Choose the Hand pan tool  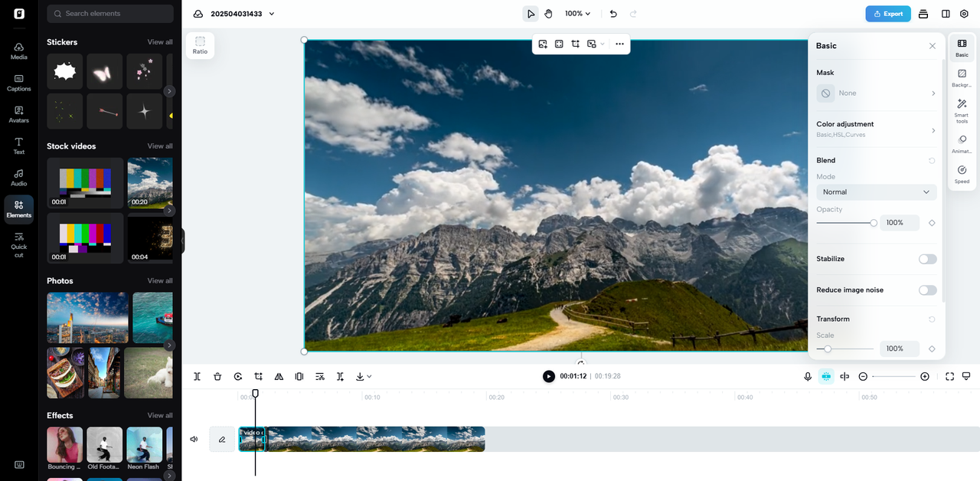(549, 14)
